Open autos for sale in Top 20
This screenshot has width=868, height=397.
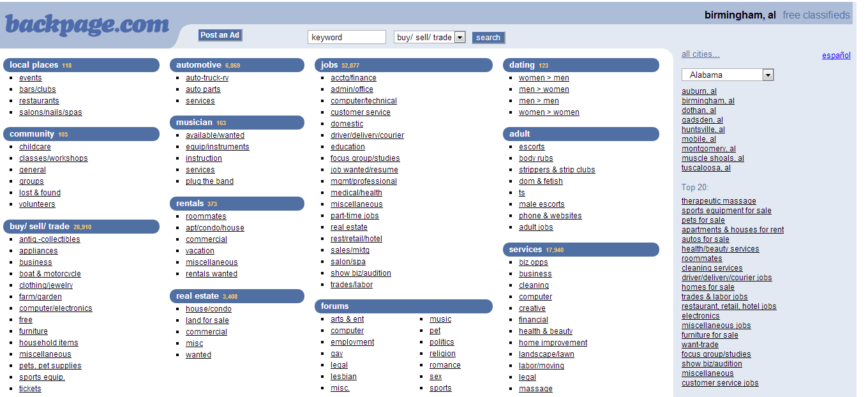[x=705, y=239]
